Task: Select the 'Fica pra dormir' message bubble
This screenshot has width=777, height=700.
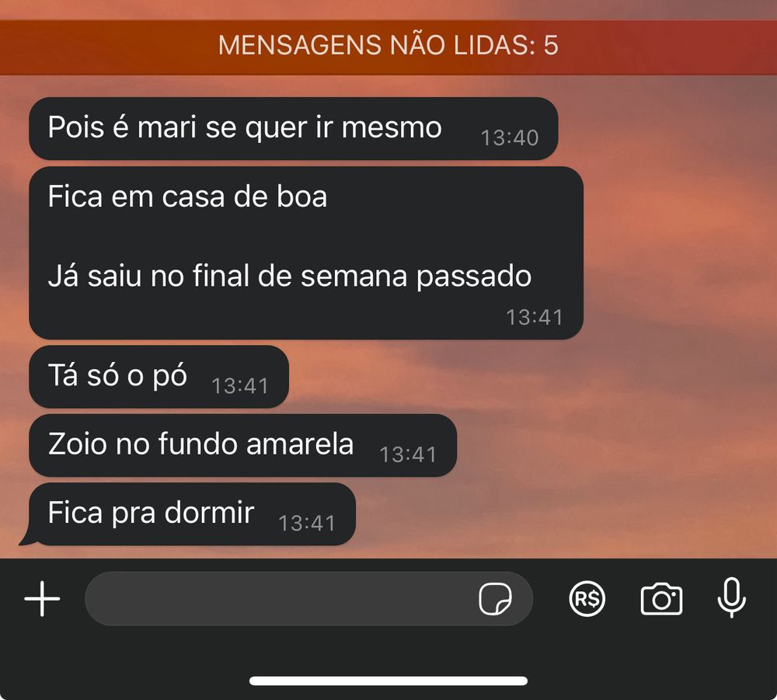Action: (192, 514)
